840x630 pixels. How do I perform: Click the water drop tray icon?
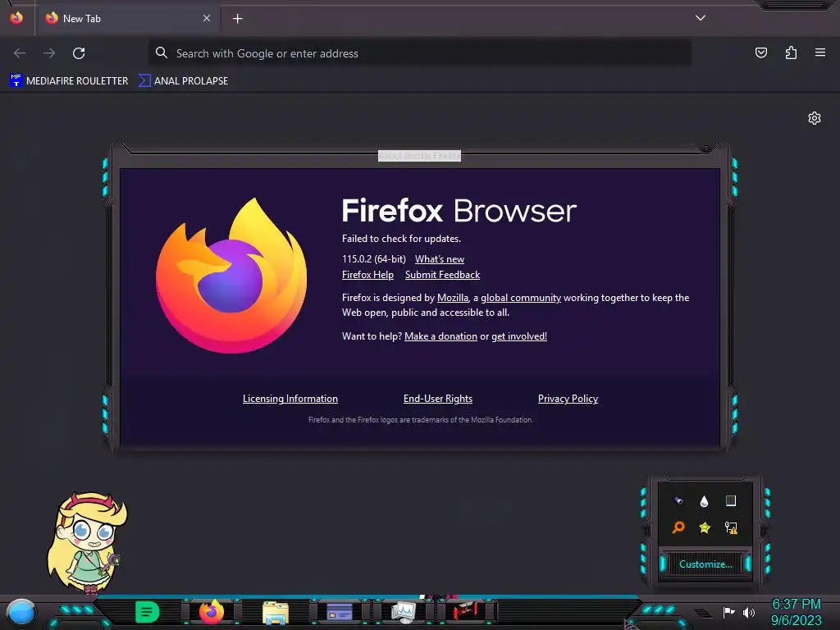704,501
